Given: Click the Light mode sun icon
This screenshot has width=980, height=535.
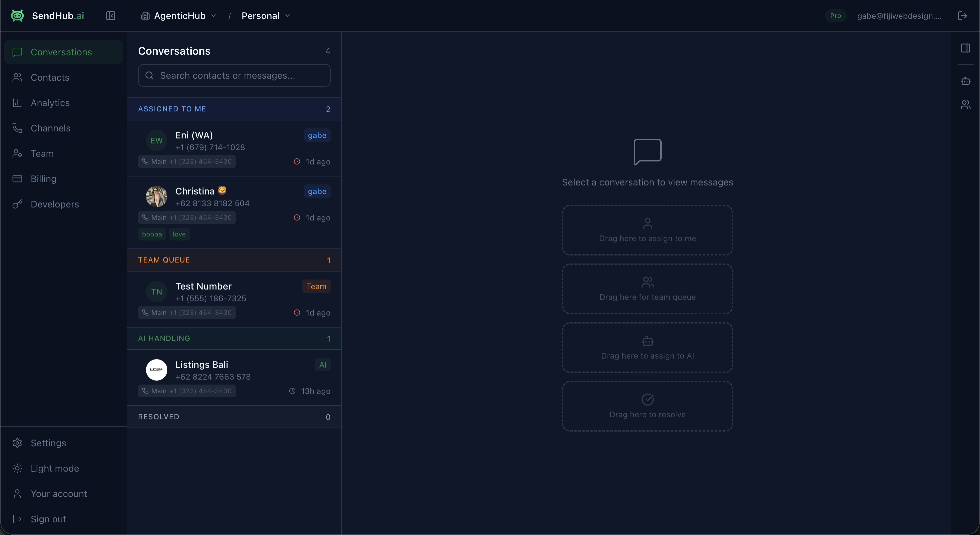Looking at the screenshot, I should point(17,468).
